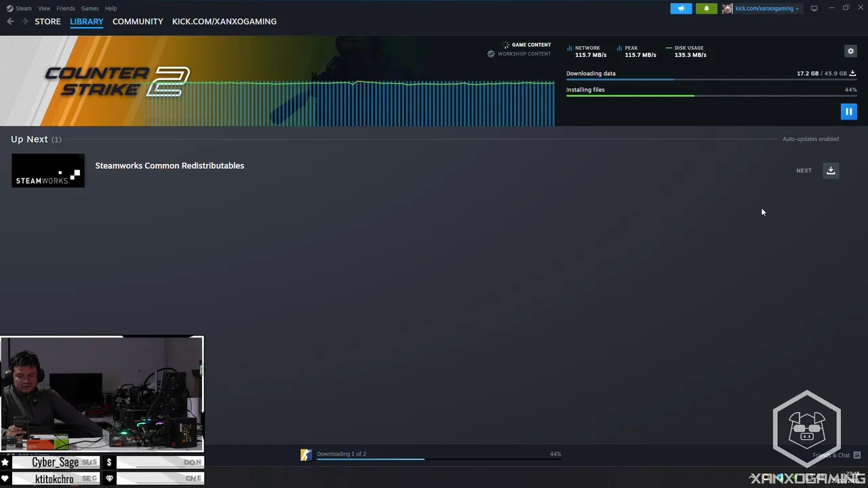This screenshot has height=488, width=868.
Task: Click the Up Next heading
Action: point(29,139)
